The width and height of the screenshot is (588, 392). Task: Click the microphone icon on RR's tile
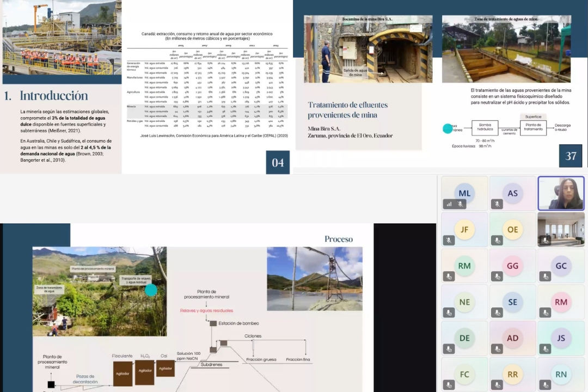point(497,385)
